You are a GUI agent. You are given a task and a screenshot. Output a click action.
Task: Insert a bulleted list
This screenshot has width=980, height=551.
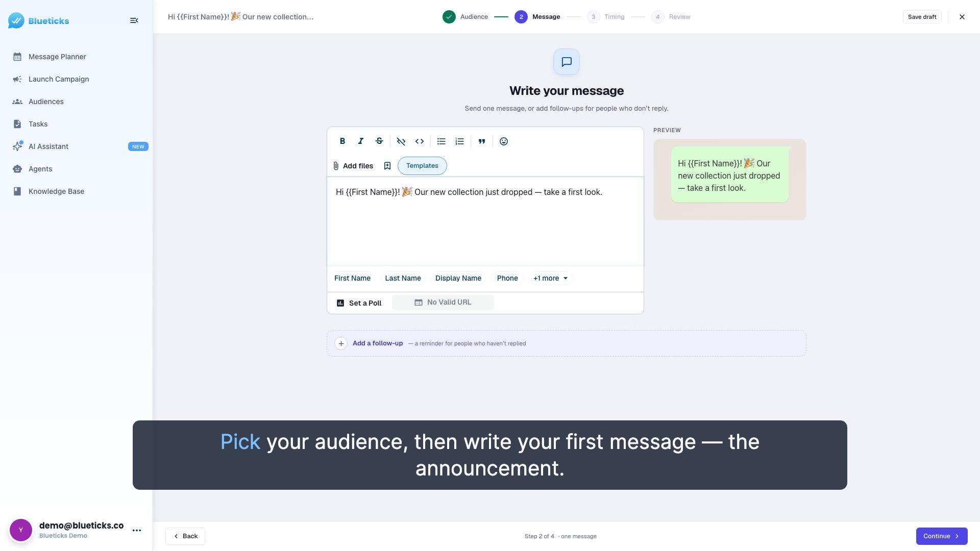tap(442, 141)
